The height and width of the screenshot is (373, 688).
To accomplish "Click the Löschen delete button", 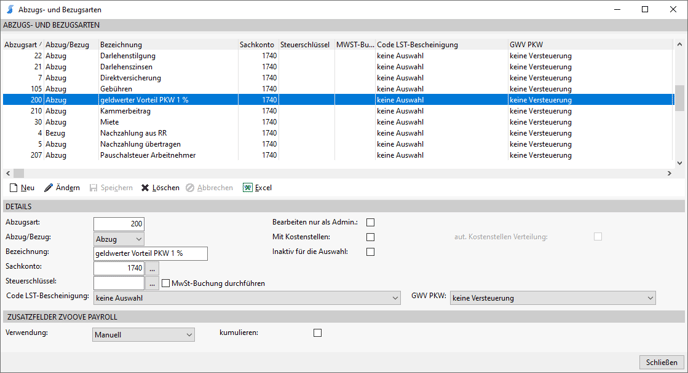I will (x=160, y=188).
